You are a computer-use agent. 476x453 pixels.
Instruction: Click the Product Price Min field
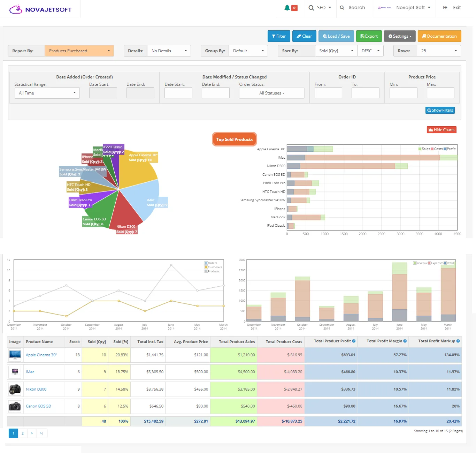[404, 93]
